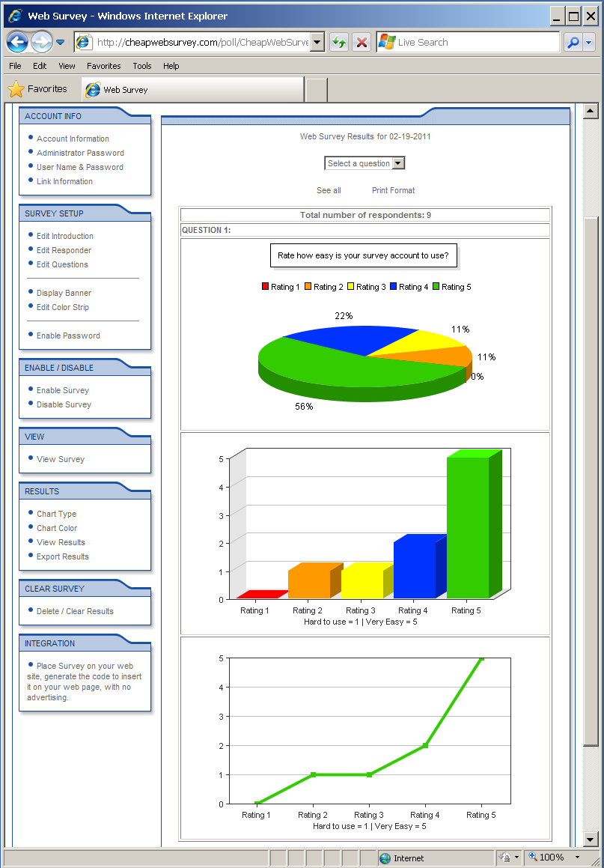This screenshot has width=604, height=868.
Task: Click the browser Back arrow button
Action: 17,42
